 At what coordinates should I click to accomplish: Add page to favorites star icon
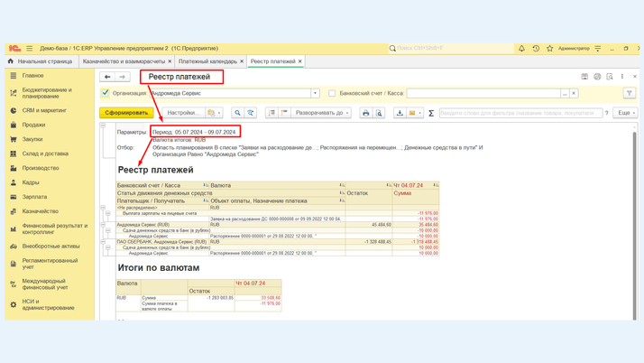[549, 49]
